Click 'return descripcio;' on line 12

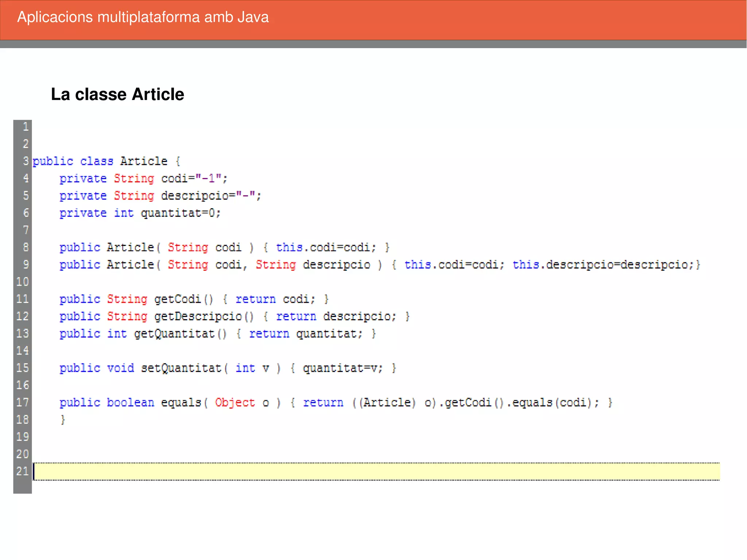[x=336, y=316]
